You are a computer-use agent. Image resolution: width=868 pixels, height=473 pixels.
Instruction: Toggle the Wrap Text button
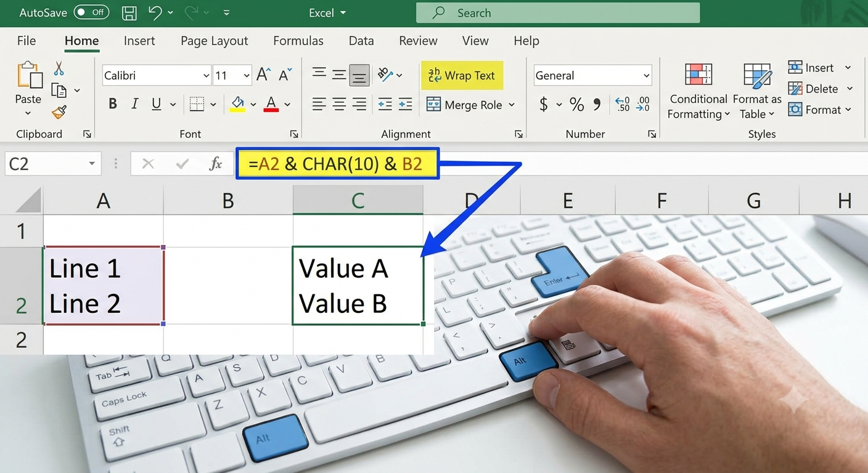(x=462, y=75)
